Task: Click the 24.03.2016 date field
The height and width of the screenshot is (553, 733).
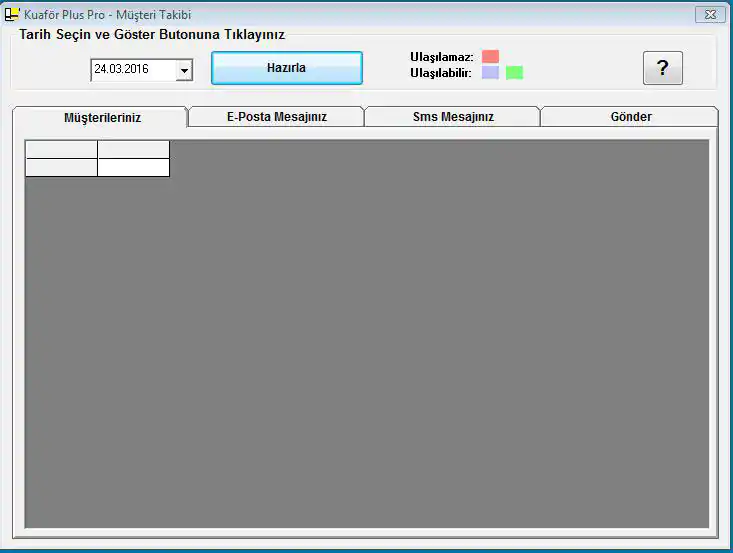Action: tap(132, 70)
